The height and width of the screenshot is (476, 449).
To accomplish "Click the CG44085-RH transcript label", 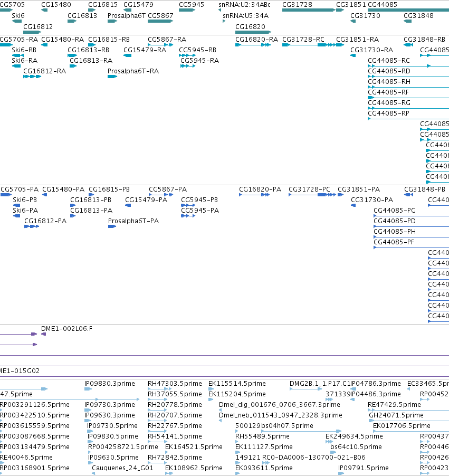I will pos(389,82).
